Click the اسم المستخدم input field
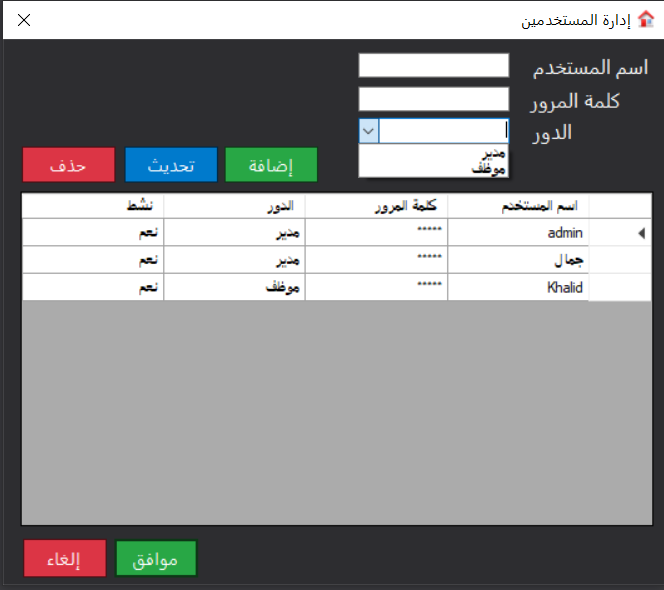Screen dimensions: 664x590 click(x=434, y=65)
